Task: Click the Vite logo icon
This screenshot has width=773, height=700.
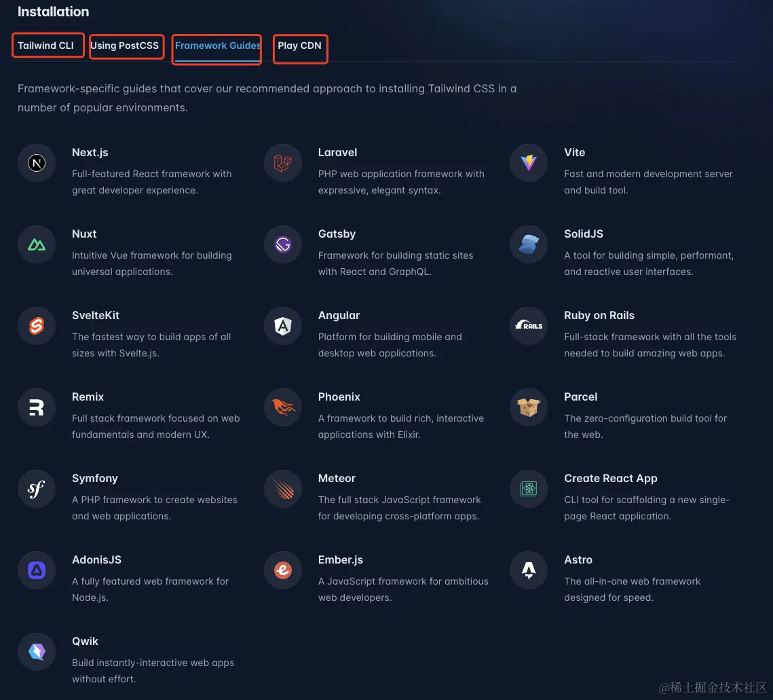Action: click(x=529, y=163)
